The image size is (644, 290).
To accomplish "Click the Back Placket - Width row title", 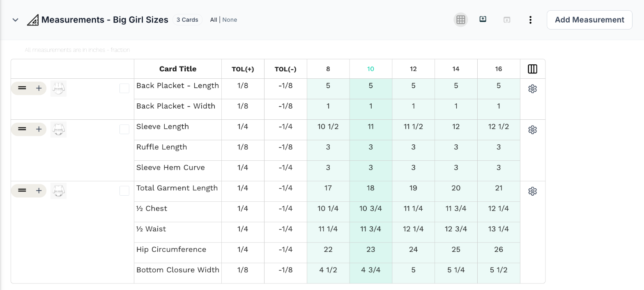I will 176,106.
